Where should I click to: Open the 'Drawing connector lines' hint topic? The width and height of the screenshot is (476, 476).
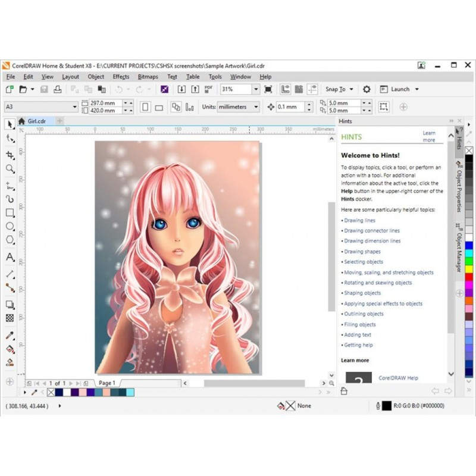pos(372,231)
